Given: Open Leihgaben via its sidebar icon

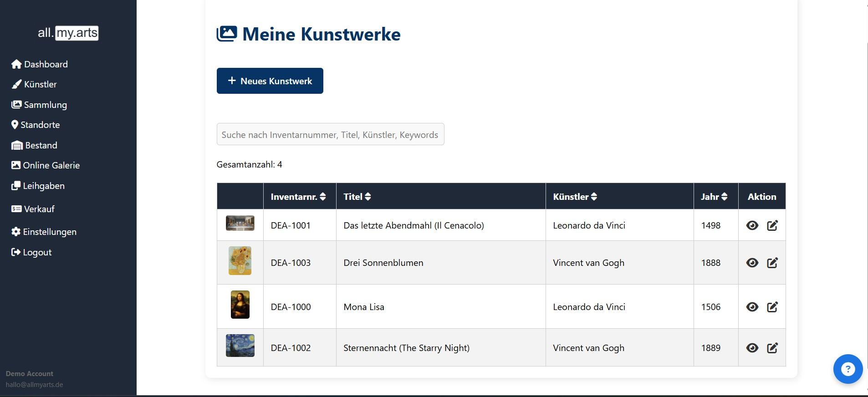Looking at the screenshot, I should pyautogui.click(x=16, y=185).
